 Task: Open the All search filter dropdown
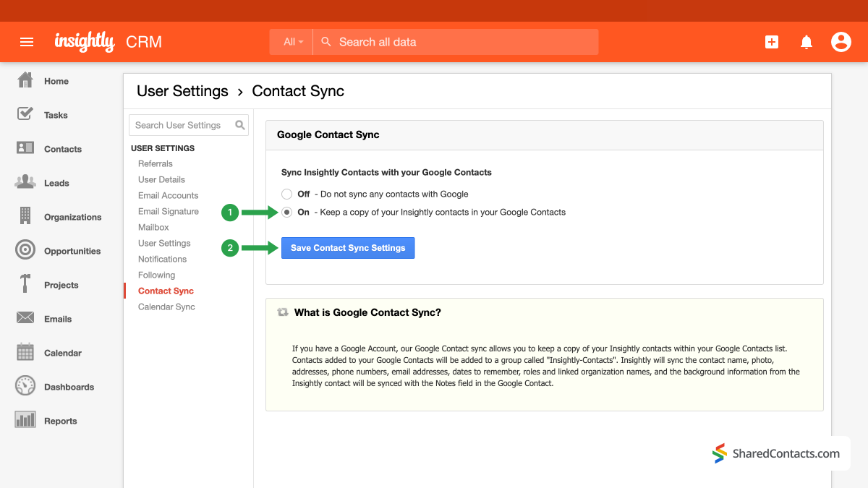(x=293, y=42)
